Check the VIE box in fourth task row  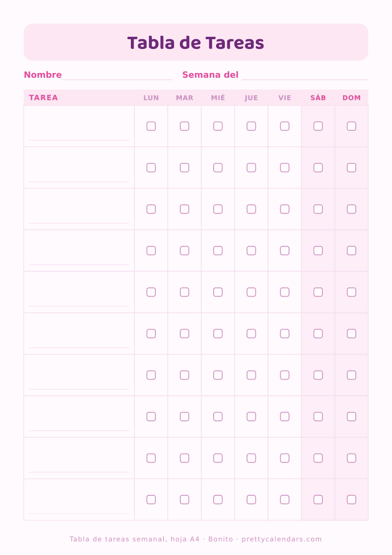pos(285,251)
